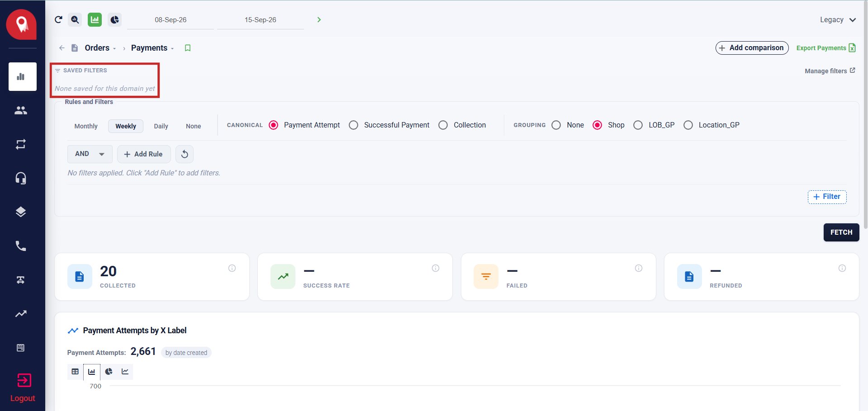Select the Successful Payment radio button
Screen dimensions: 868x411
pos(354,125)
